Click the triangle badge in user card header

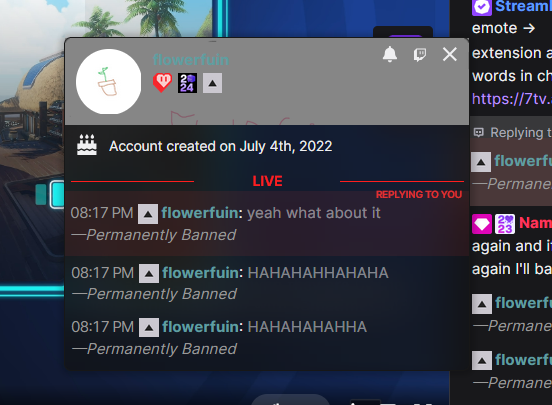click(212, 83)
